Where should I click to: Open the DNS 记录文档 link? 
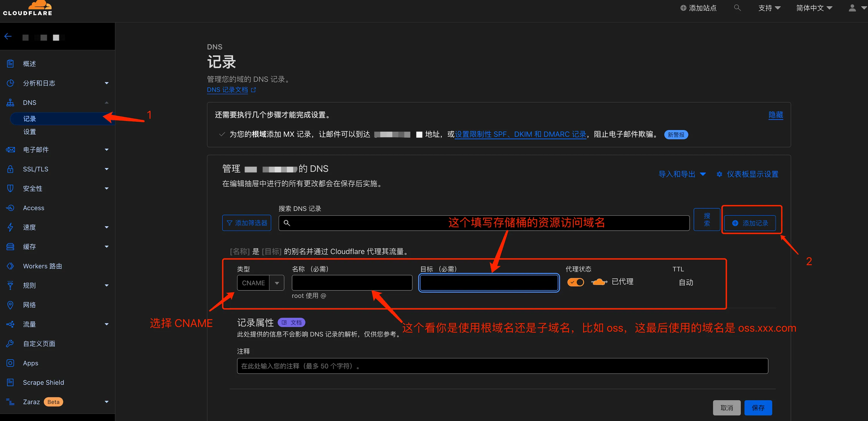click(x=227, y=90)
